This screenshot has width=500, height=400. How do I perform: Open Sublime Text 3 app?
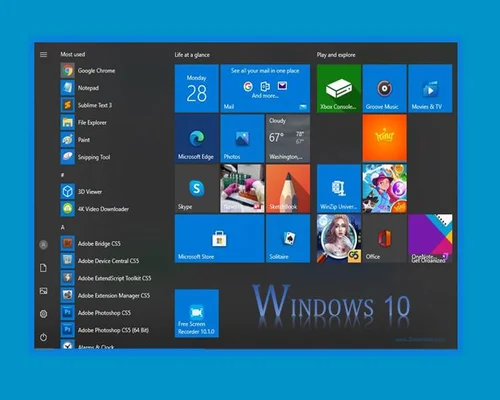[x=86, y=105]
